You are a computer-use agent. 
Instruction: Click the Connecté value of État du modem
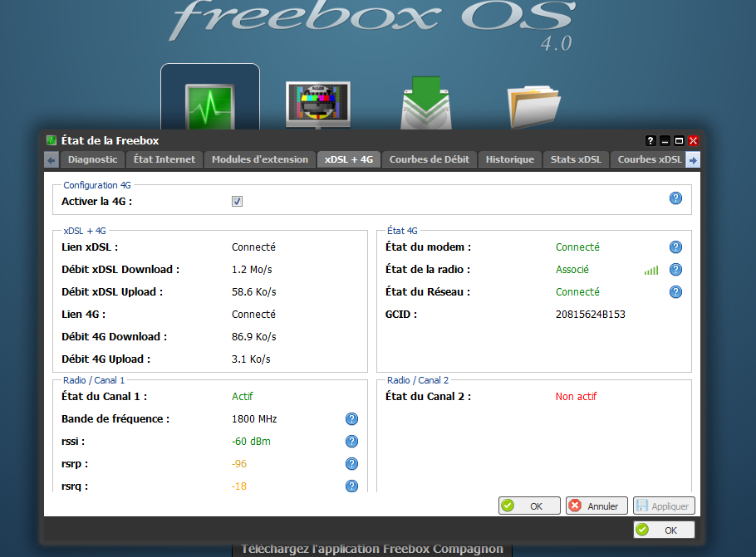click(577, 247)
